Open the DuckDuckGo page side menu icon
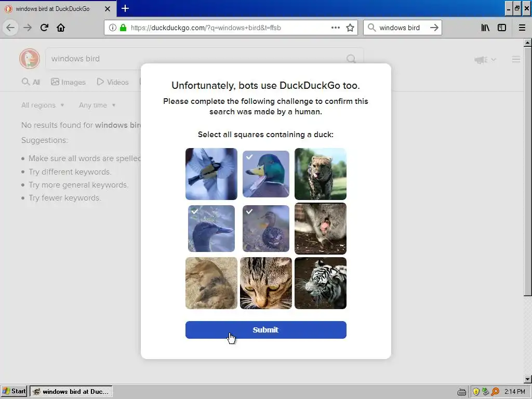532x399 pixels. 516,60
